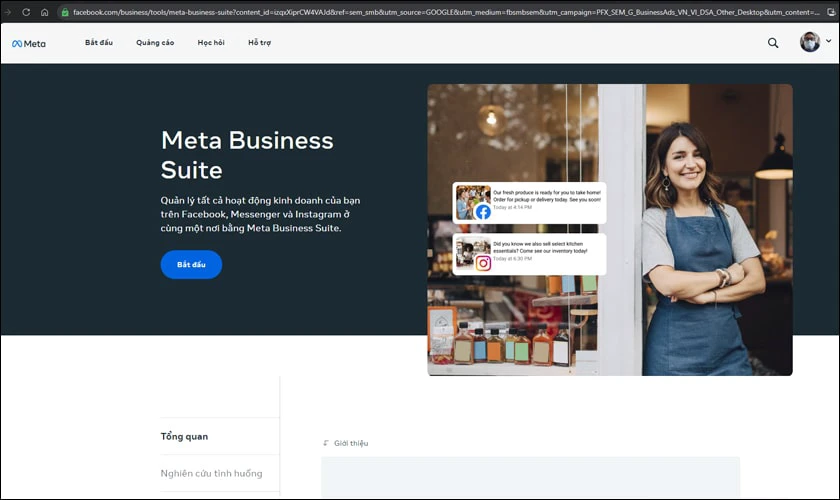Go to browser home page icon

(44, 12)
